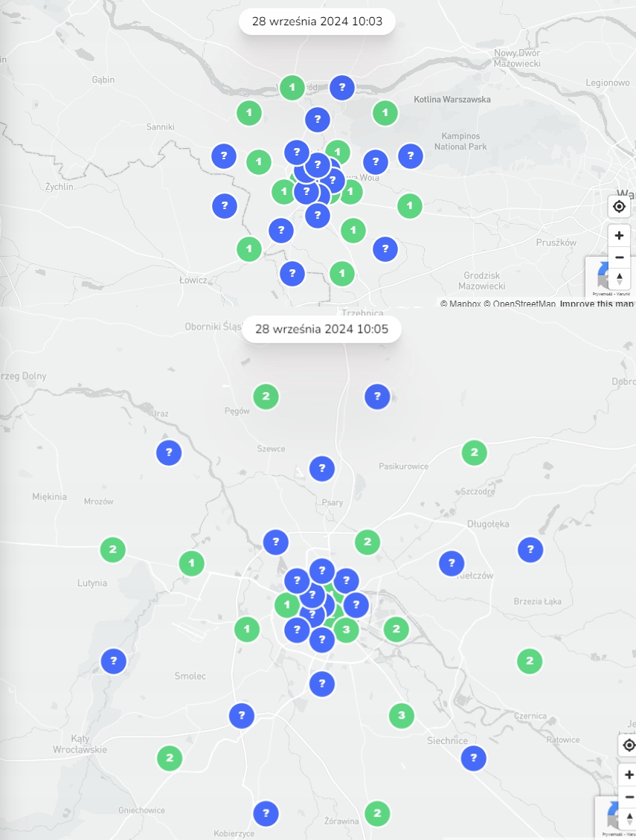
Task: Select blue ? marker just below Siechnice
Action: 473,758
